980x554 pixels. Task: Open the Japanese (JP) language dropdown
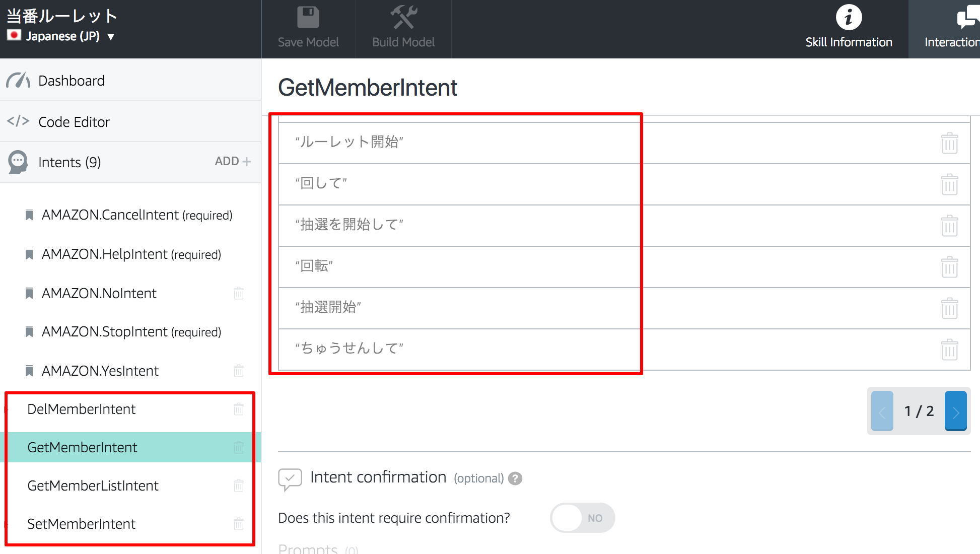61,36
